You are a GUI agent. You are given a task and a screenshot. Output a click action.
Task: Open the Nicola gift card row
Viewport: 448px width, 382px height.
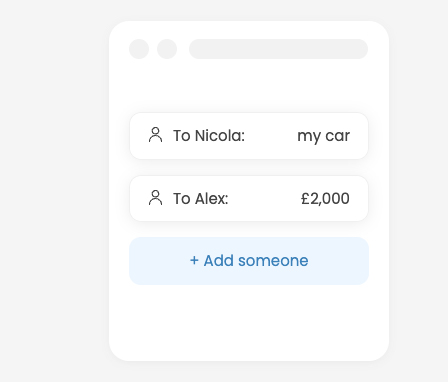click(x=249, y=136)
